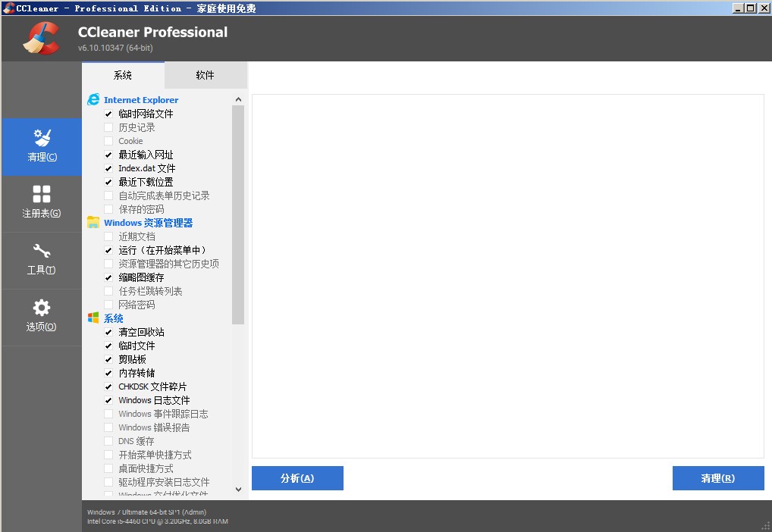Image resolution: width=772 pixels, height=532 pixels.
Task: Select the 系统 group header in list
Action: (x=113, y=318)
